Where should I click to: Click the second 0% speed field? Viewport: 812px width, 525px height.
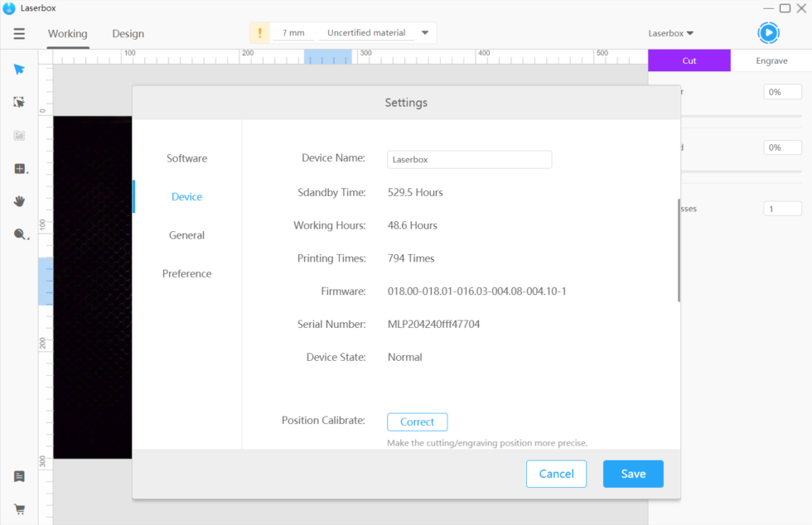tap(782, 147)
